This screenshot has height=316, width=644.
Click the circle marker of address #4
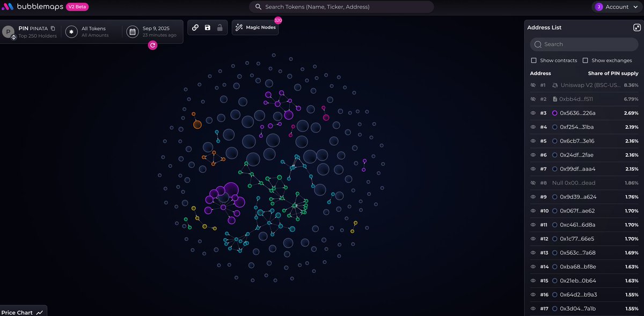555,127
